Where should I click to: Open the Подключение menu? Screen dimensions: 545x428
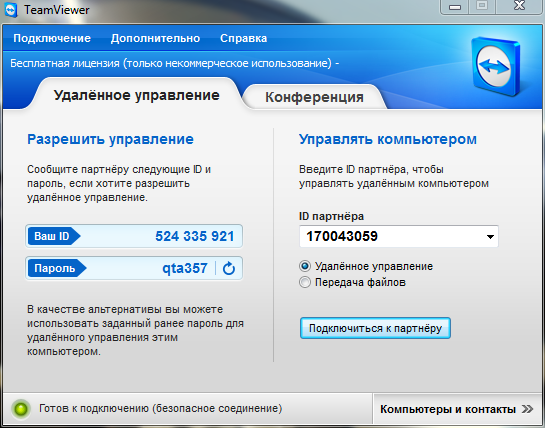tap(52, 38)
